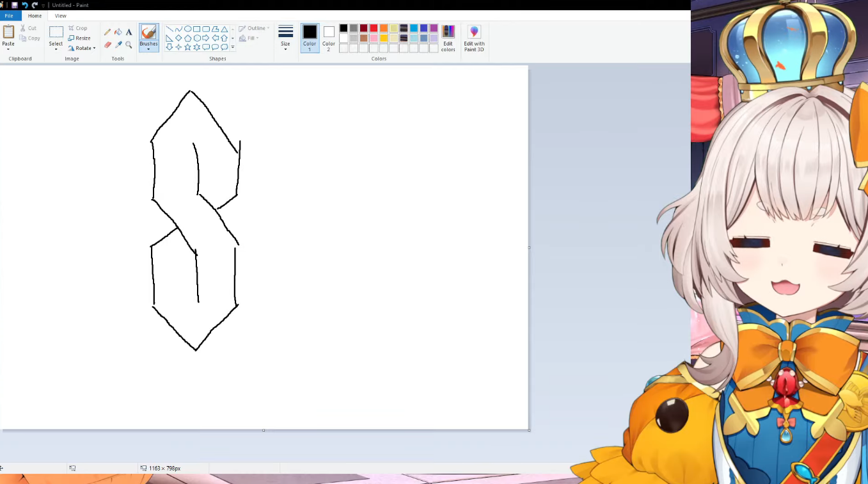Pick the red color swatch
868x484 pixels.
374,28
